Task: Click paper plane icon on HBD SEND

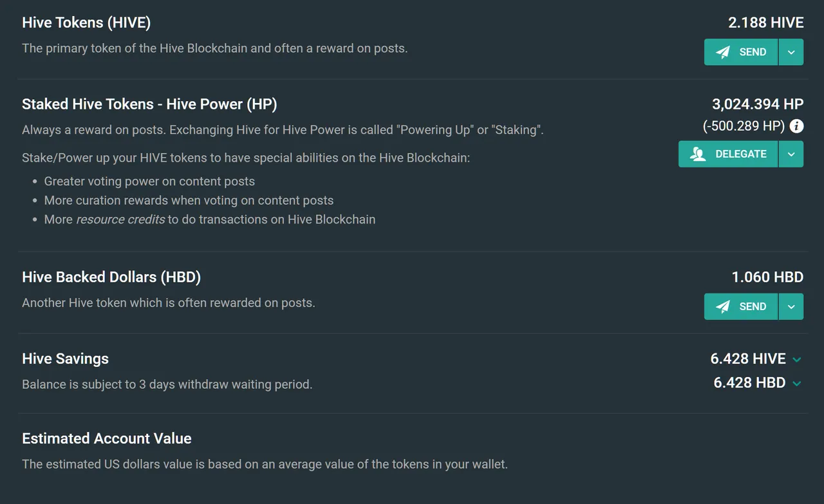Action: 723,306
